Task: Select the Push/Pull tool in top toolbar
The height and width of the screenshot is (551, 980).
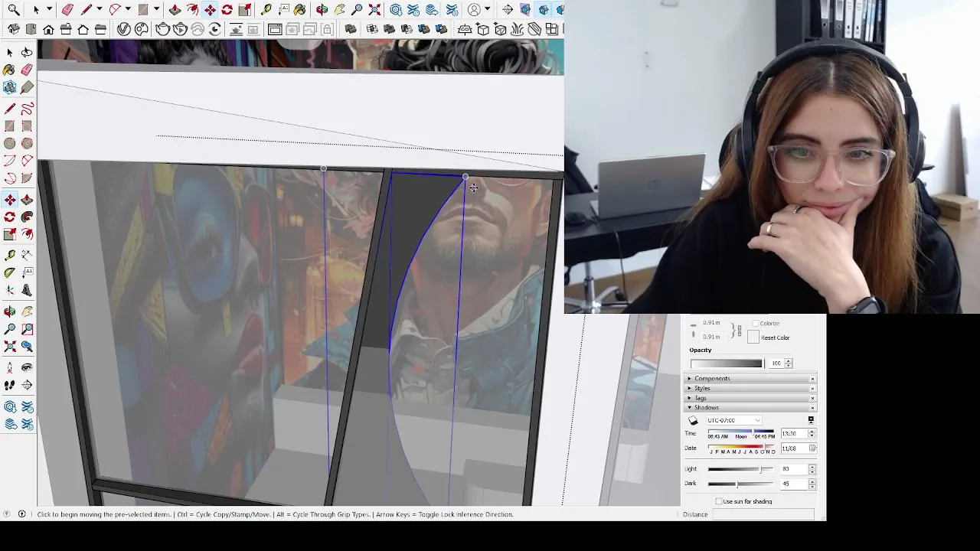Action: [175, 10]
